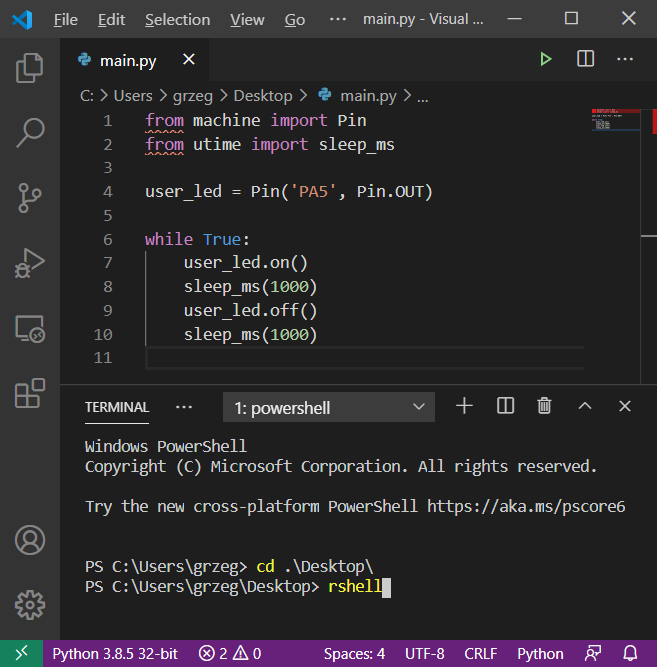Open the feedback icon in status bar
Viewport: 657px width, 667px height.
(x=593, y=653)
